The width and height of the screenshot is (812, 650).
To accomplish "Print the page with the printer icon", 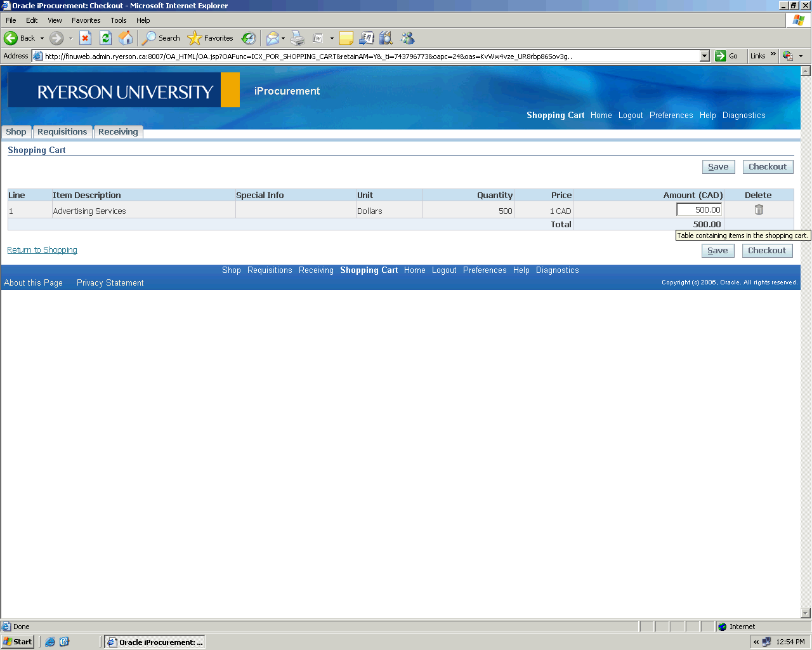I will [x=298, y=38].
